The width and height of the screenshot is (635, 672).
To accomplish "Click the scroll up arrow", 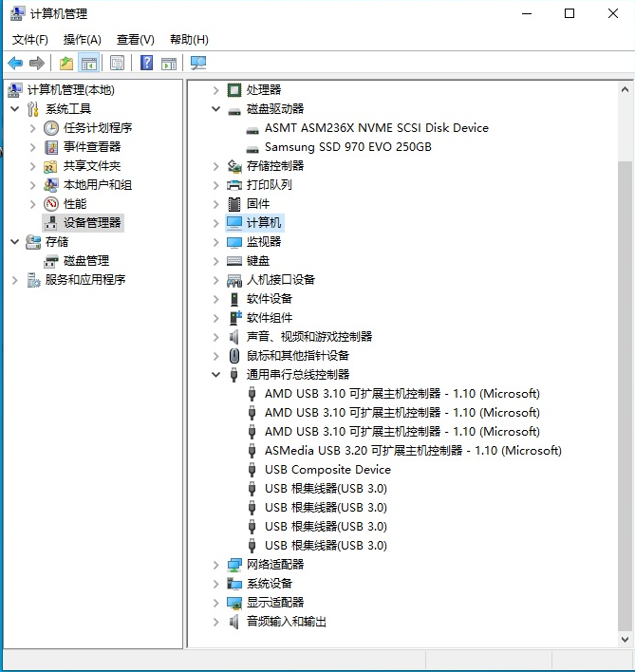I will click(626, 89).
